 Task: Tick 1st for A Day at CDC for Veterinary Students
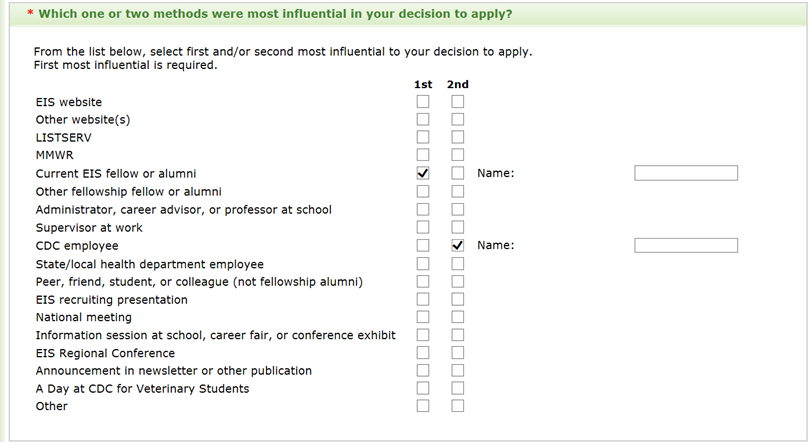point(423,389)
